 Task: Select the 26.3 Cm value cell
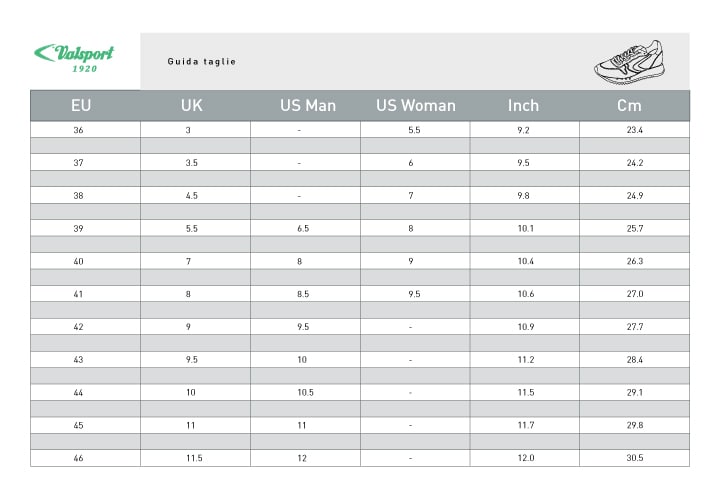coord(634,261)
